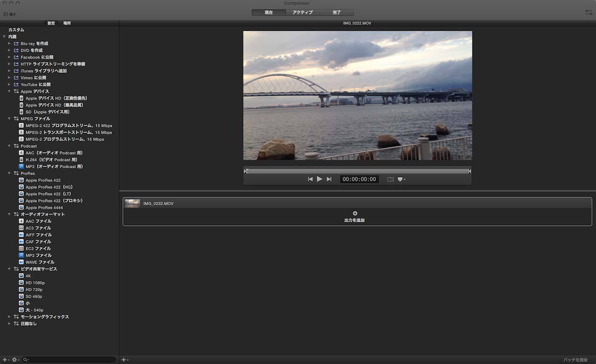This screenshot has height=364, width=596.
Task: Click the add file plus button under batch area
Action: click(x=124, y=360)
